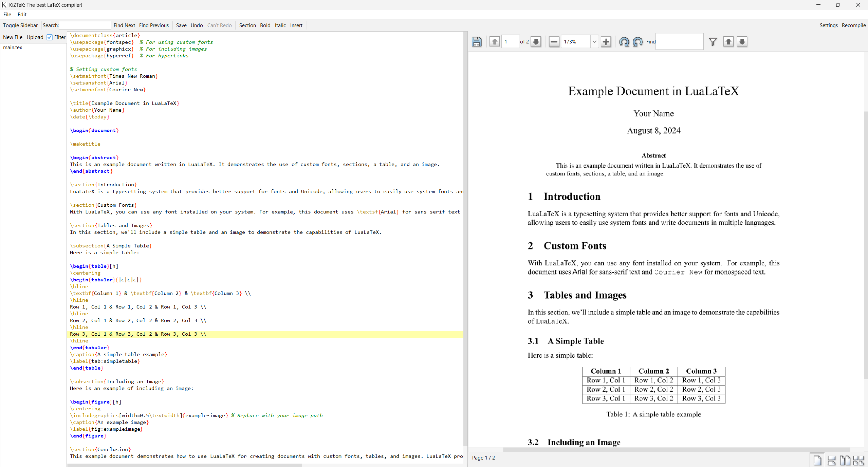Zoom in with the plus button
Viewport: 868px width, 467px height.
[606, 42]
